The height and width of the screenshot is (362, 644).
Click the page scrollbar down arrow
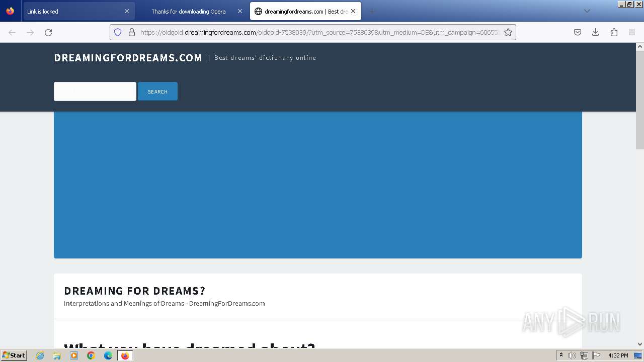pyautogui.click(x=640, y=344)
